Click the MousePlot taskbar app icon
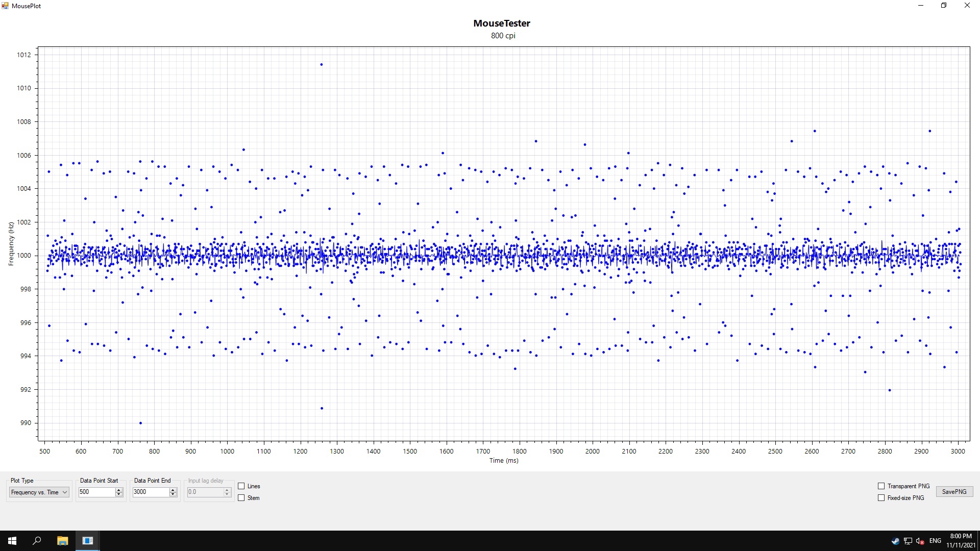980x551 pixels. click(x=88, y=541)
